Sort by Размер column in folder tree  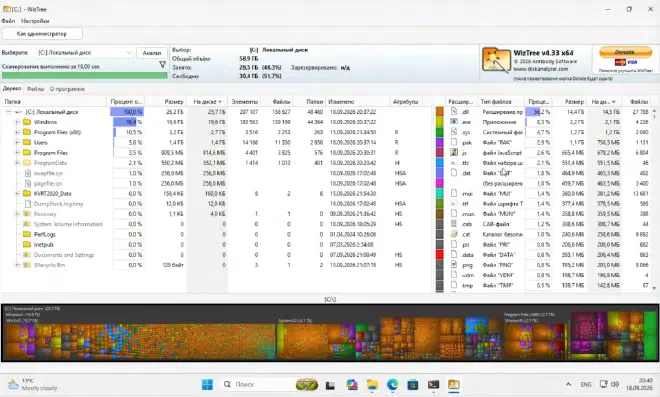tap(165, 101)
